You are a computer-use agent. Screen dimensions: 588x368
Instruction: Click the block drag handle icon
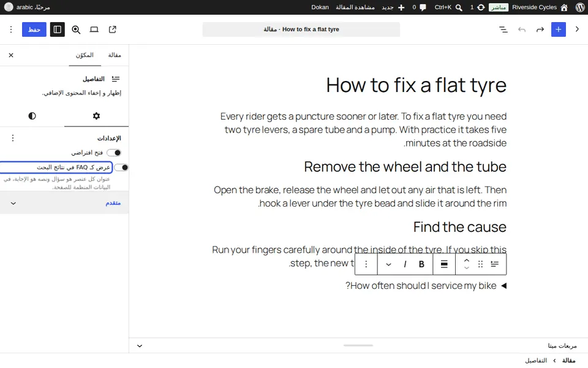(480, 264)
